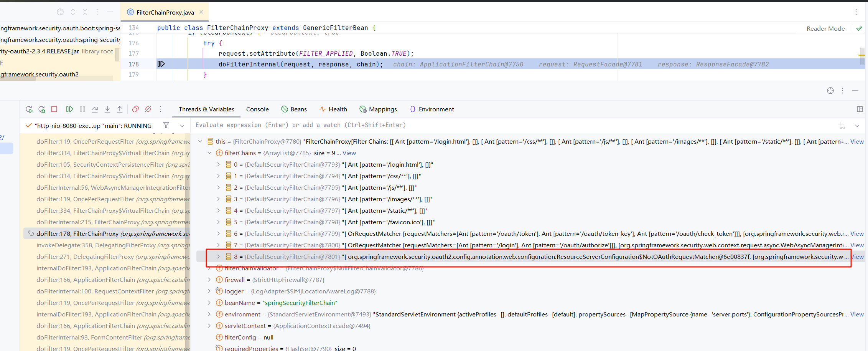This screenshot has height=351, width=868.
Task: View all breakpoints
Action: [135, 109]
